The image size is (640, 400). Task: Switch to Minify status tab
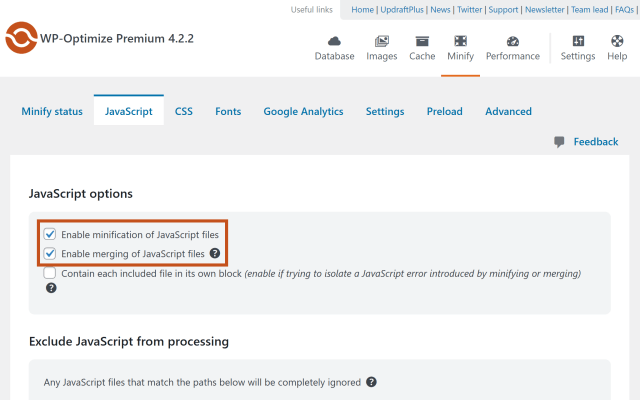[x=52, y=111]
